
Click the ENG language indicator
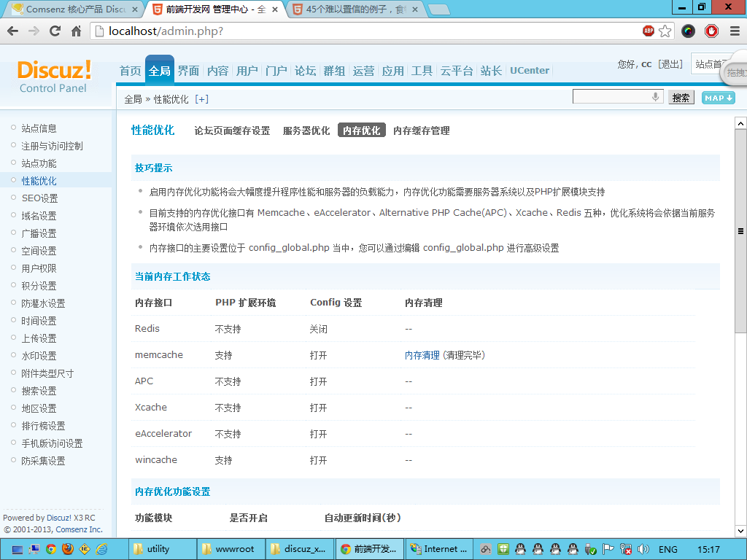(668, 550)
